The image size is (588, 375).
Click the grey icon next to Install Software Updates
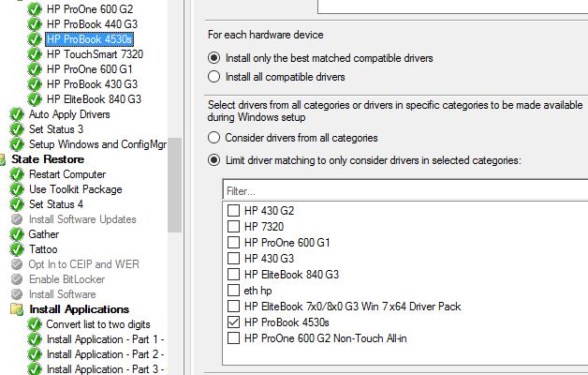(x=16, y=219)
